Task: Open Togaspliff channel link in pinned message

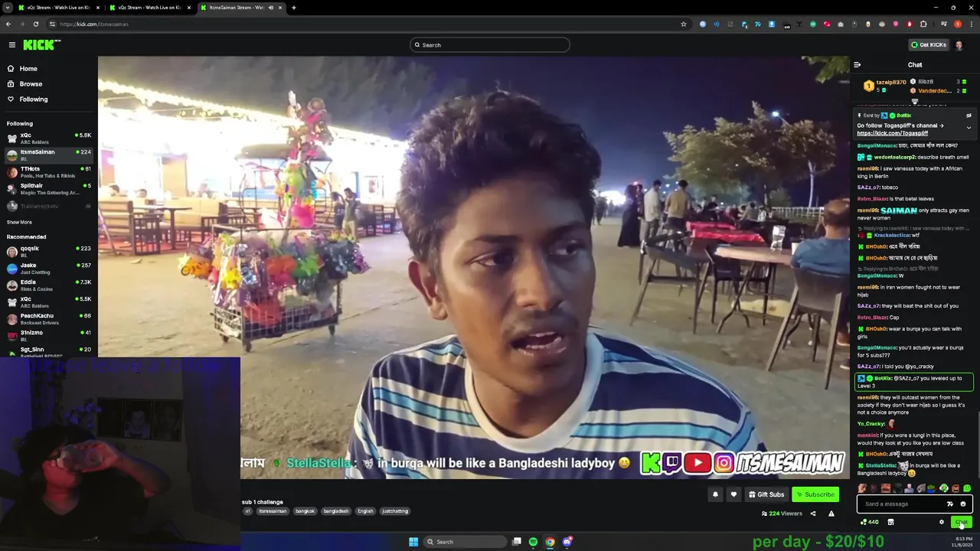Action: 892,133
